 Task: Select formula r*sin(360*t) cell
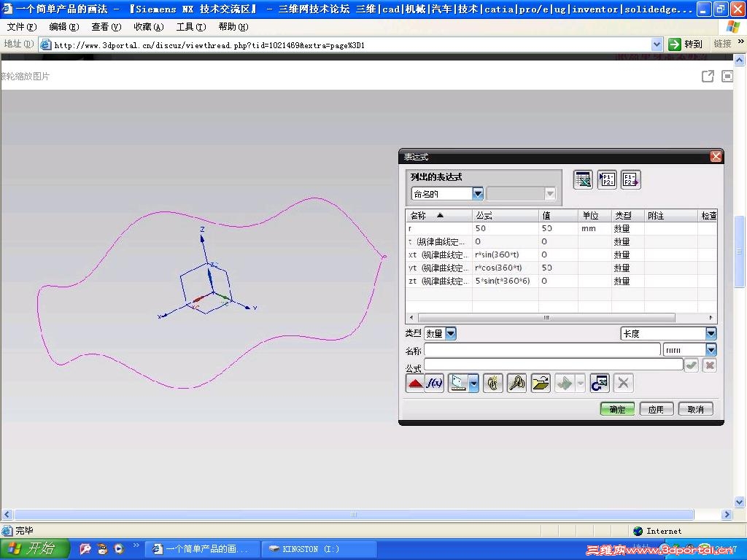[x=506, y=254]
